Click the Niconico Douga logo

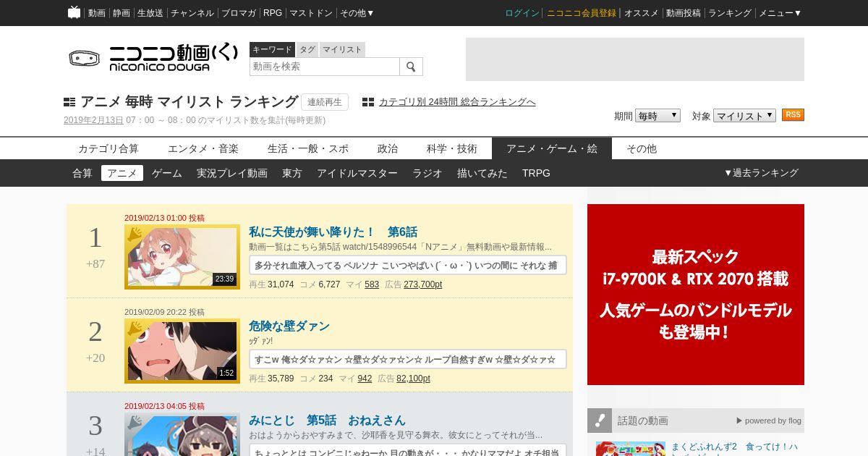(153, 58)
